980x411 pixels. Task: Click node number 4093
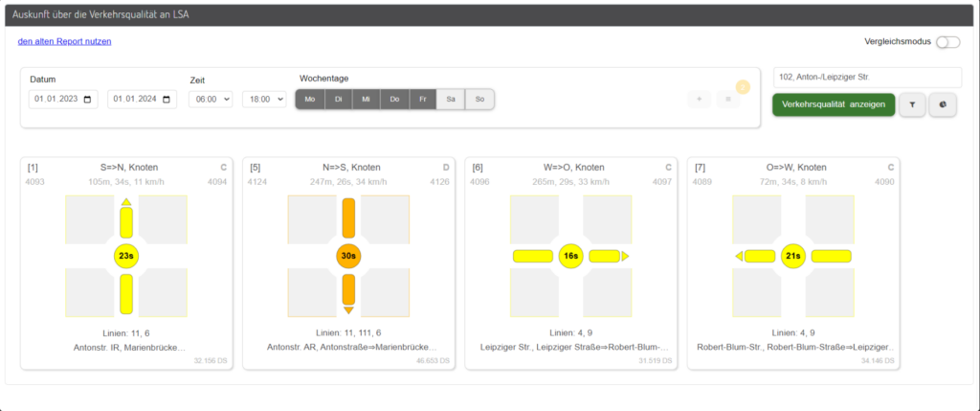click(35, 182)
